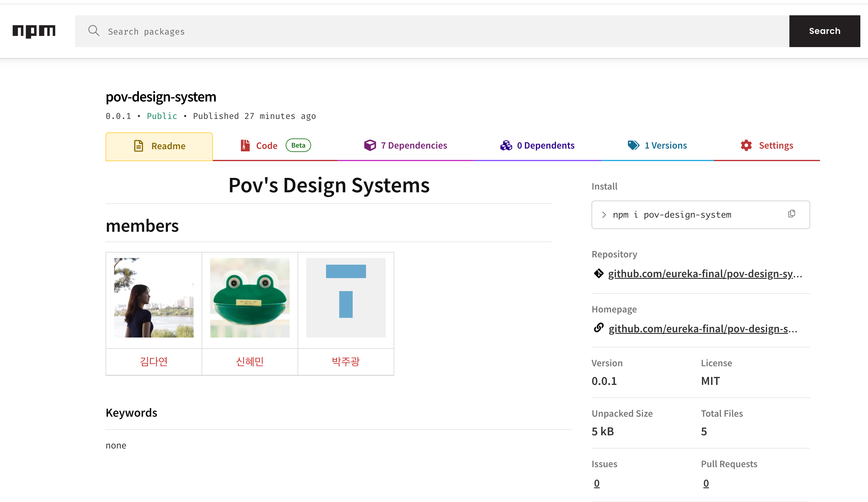Viewport: 868px width, 502px height.
Task: Click the Install section label
Action: (x=604, y=186)
